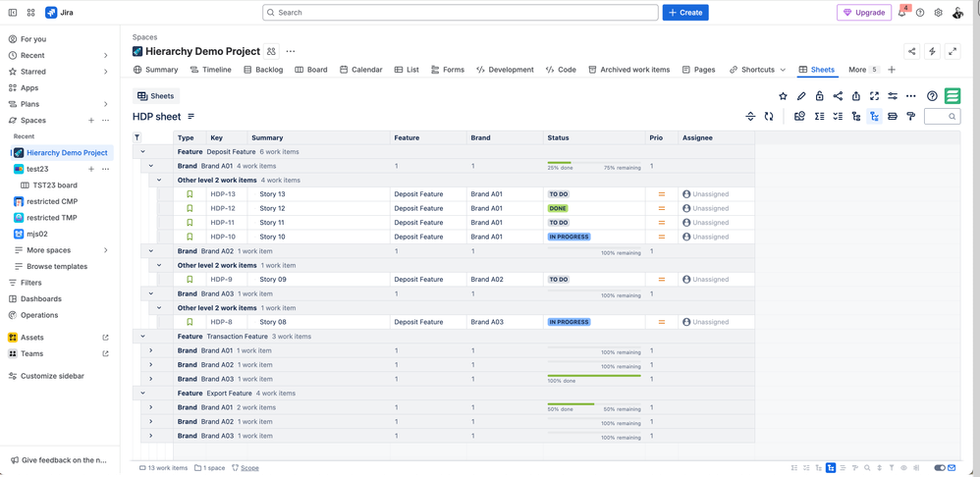Click the sigma sum icon in toolbar

tap(819, 117)
